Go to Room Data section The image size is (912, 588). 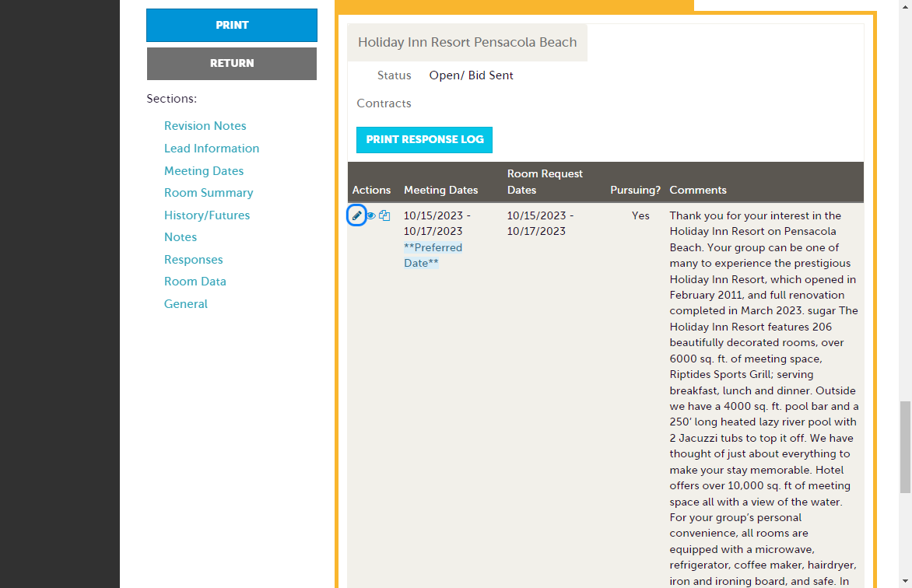[195, 282]
